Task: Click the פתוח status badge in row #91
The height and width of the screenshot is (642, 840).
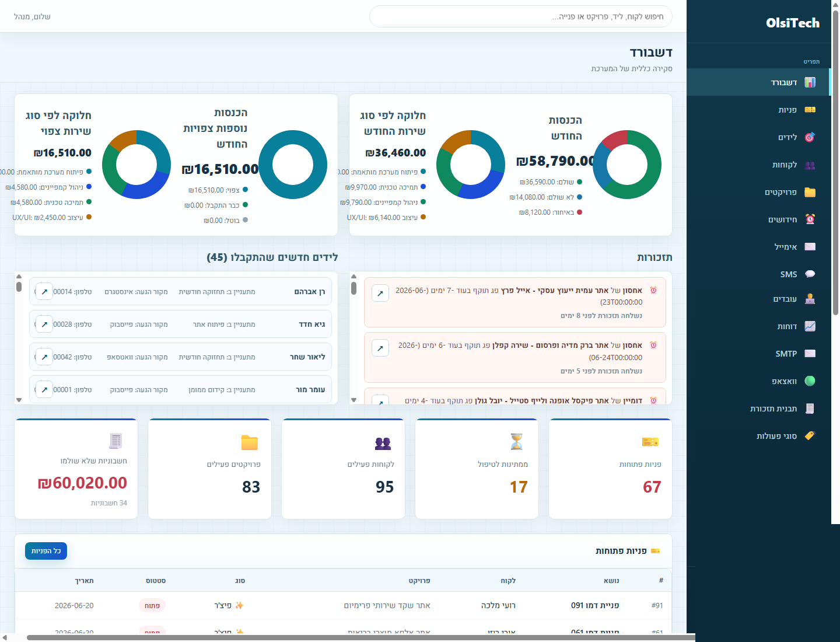Action: click(x=152, y=606)
